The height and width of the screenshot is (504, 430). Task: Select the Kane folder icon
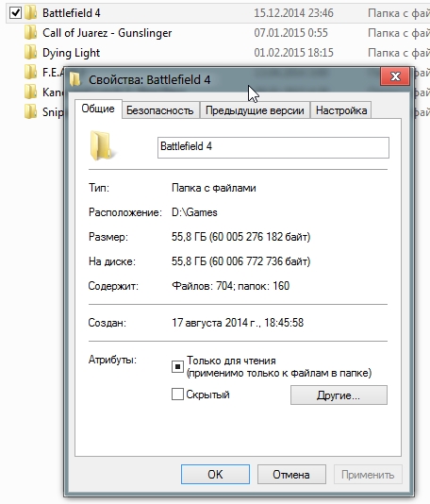(x=31, y=92)
